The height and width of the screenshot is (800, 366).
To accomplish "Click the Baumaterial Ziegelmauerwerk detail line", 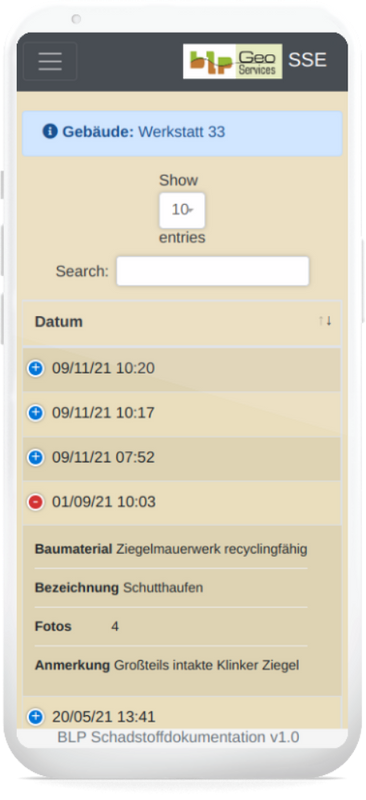I will point(171,549).
